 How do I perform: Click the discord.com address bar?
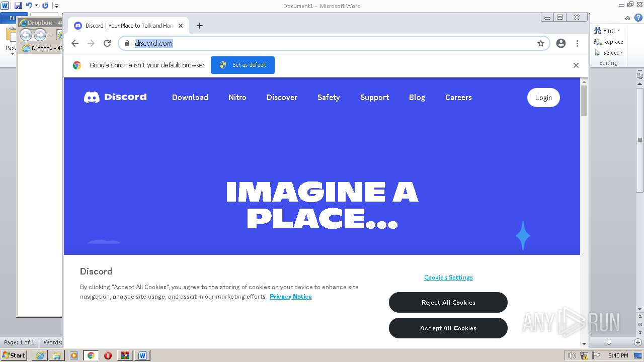334,43
